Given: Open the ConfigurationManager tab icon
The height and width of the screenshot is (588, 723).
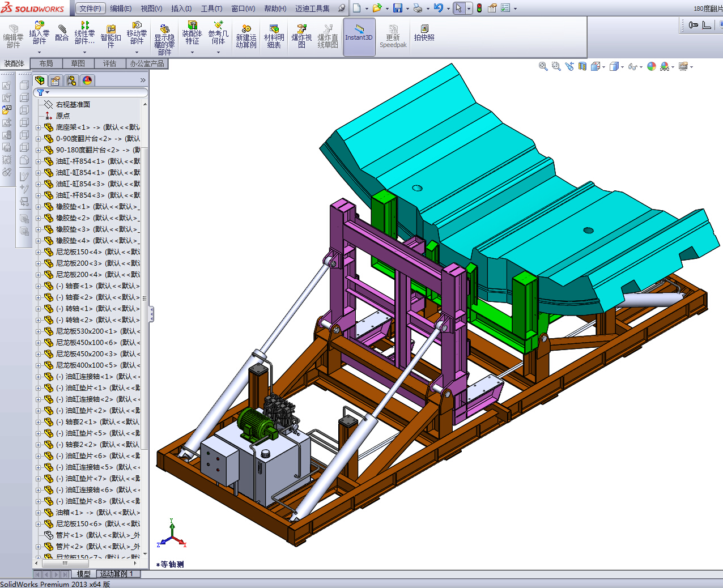Looking at the screenshot, I should 71,80.
